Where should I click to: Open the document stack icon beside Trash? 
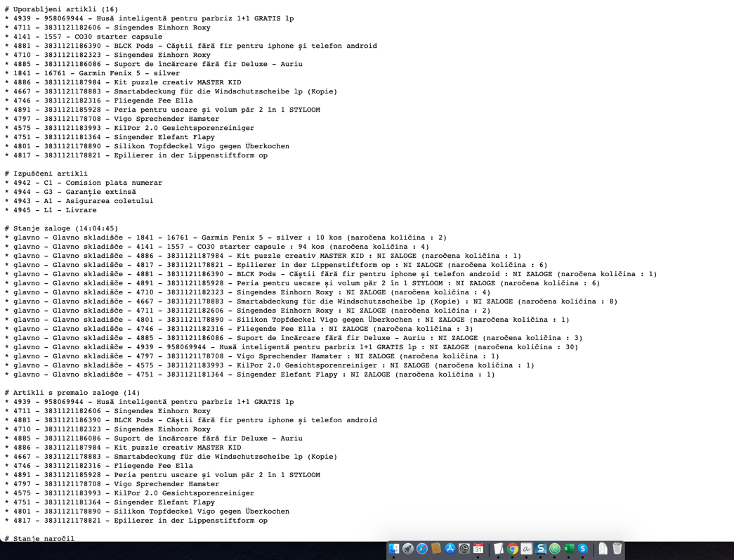pos(603,549)
